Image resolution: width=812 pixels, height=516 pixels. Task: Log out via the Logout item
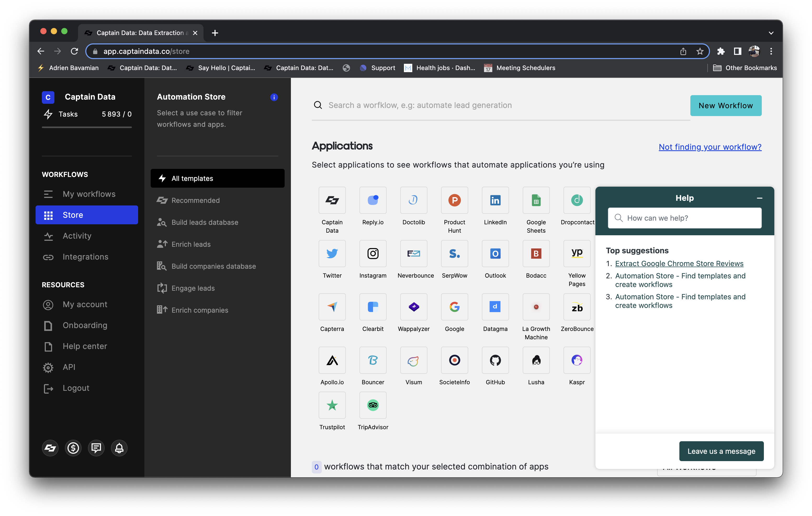tap(87, 388)
